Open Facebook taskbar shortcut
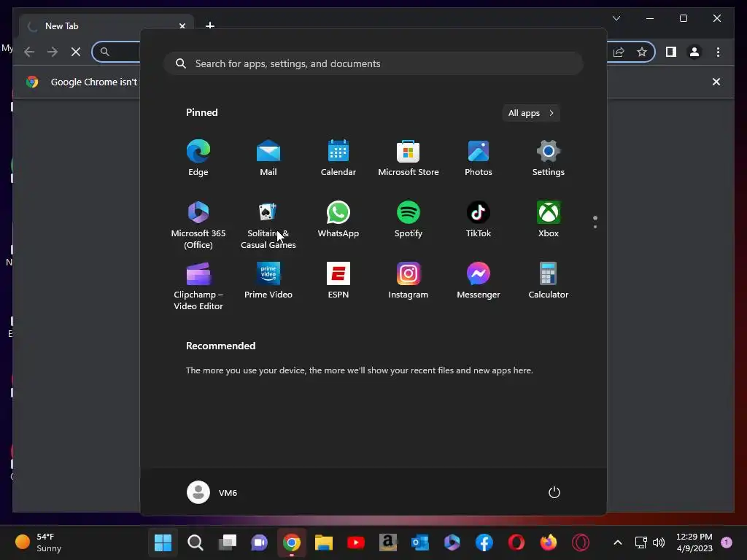747x560 pixels. pos(484,542)
